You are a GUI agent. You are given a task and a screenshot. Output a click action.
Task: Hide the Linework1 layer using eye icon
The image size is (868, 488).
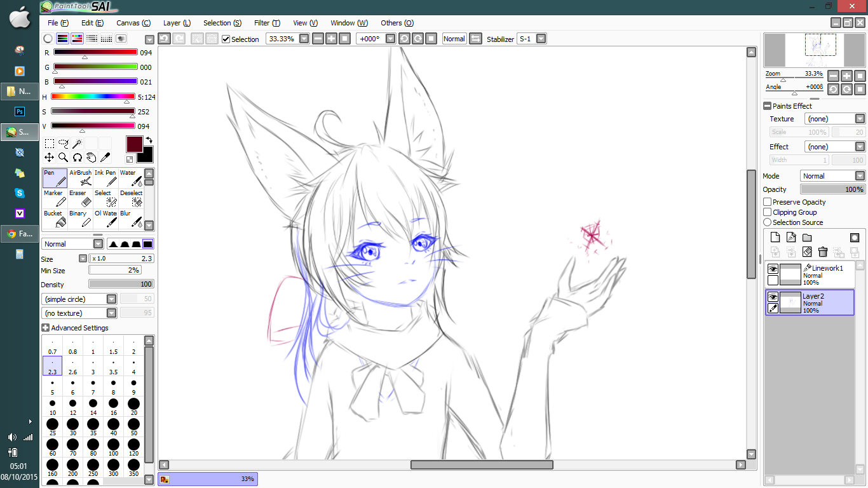click(773, 269)
